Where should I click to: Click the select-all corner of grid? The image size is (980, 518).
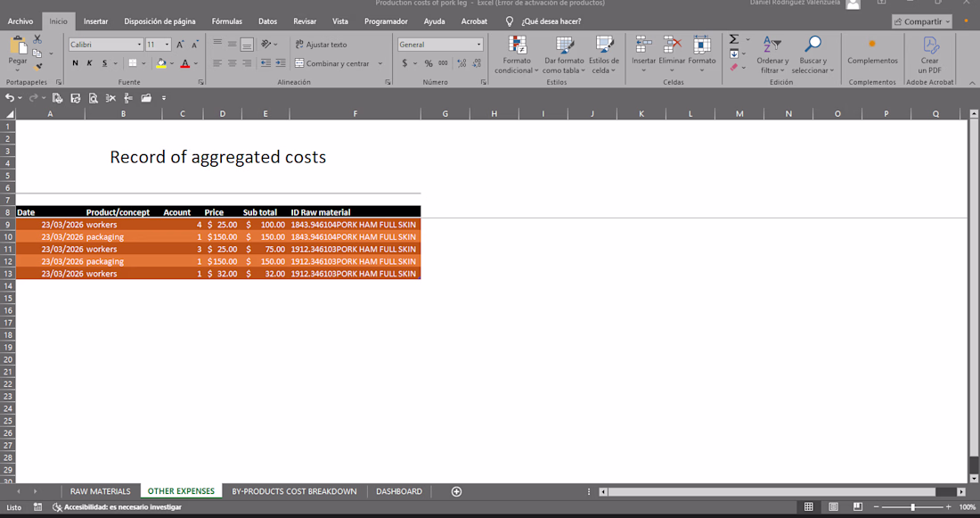8,114
